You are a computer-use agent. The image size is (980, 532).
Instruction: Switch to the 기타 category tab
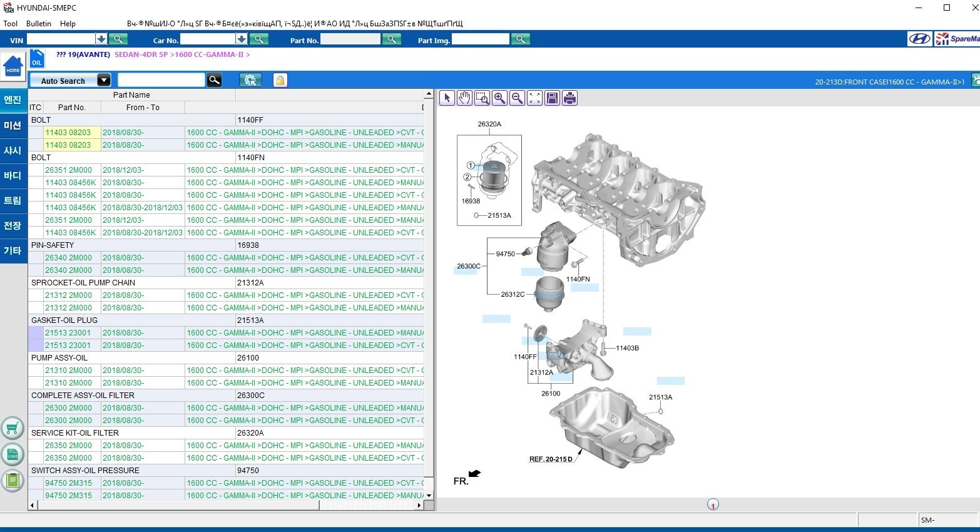13,251
